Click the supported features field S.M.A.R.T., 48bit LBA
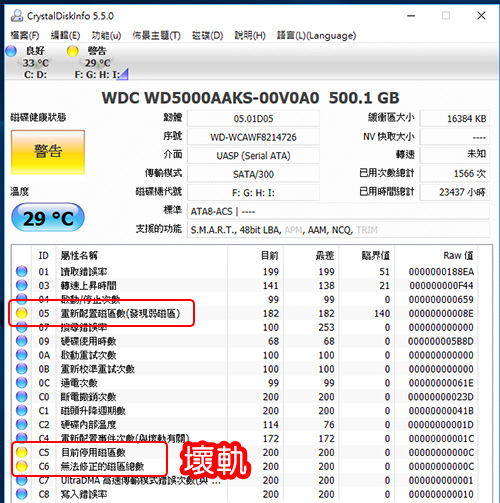The width and height of the screenshot is (500, 503). point(338,230)
